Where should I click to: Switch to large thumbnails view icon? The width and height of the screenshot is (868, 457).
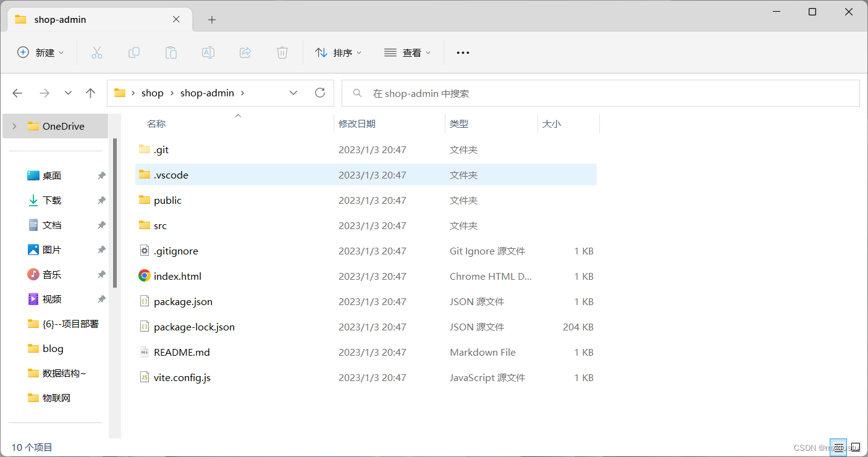click(855, 447)
